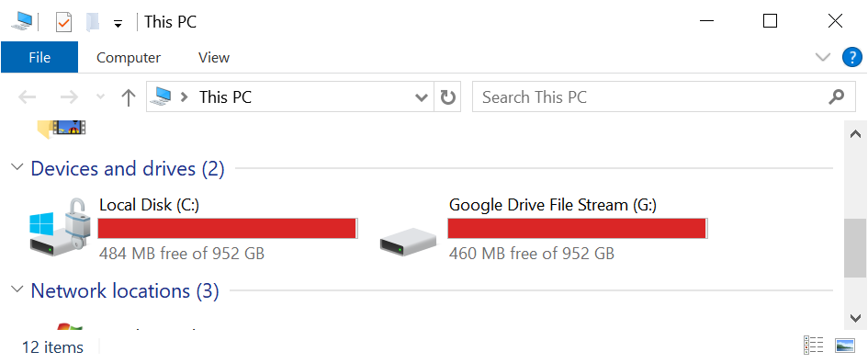The height and width of the screenshot is (363, 868).
Task: Select the Local Disk (C:) drive
Action: [194, 228]
